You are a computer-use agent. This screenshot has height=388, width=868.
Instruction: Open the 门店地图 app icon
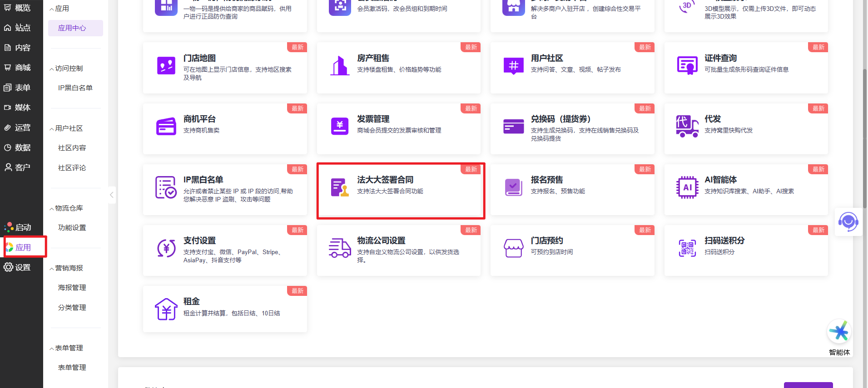[x=166, y=66]
